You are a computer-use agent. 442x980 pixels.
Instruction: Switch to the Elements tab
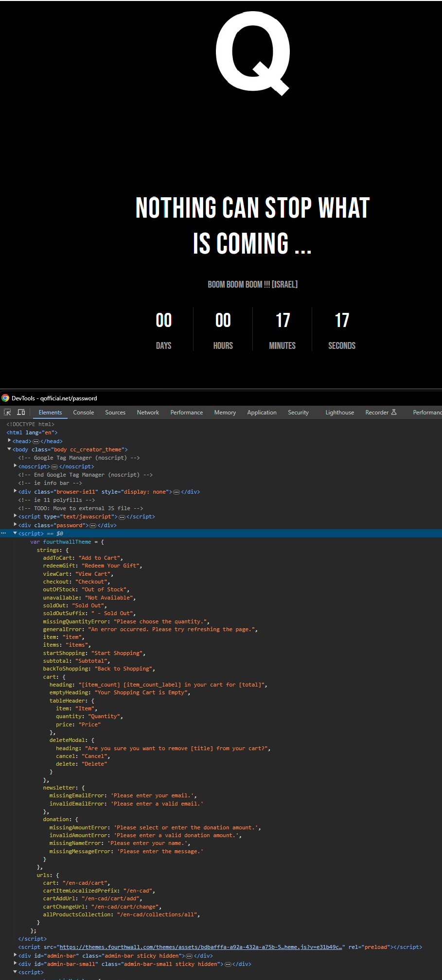[x=50, y=412]
